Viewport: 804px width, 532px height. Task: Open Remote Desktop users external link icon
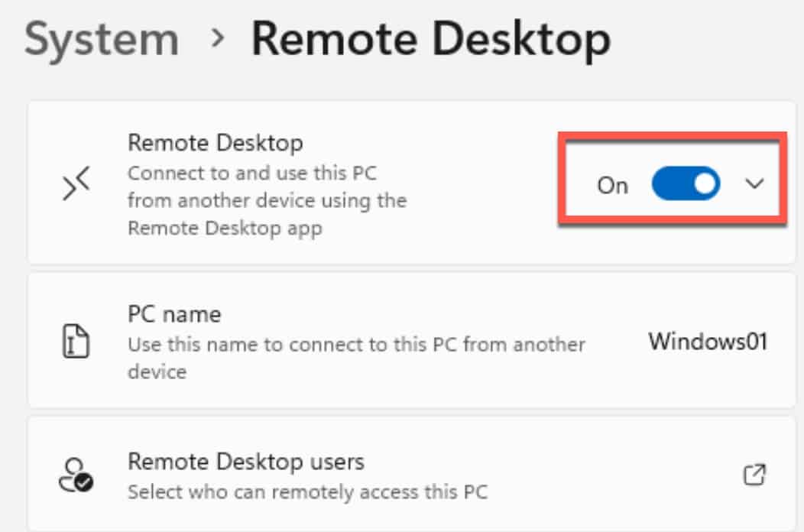point(754,475)
